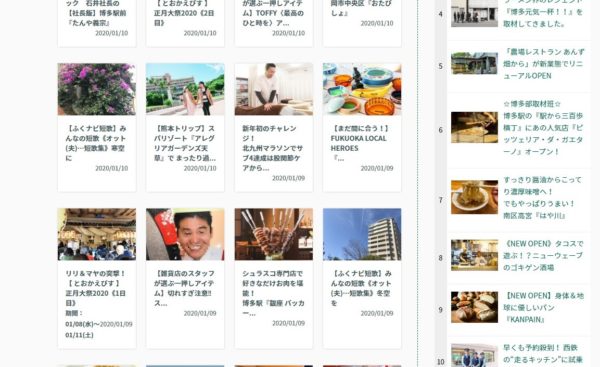Click ranking 6 博多部取材班 article text

(x=543, y=128)
